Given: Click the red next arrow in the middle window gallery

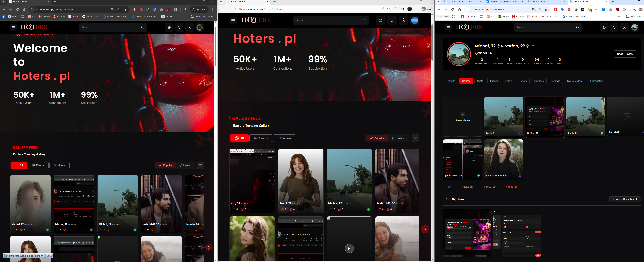Looking at the screenshot, I should (425, 229).
